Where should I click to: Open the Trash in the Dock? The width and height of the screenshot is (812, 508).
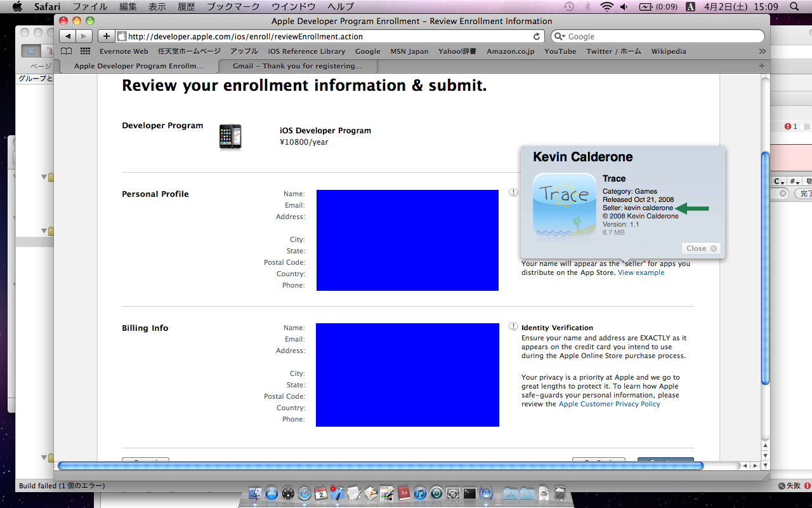[x=560, y=493]
